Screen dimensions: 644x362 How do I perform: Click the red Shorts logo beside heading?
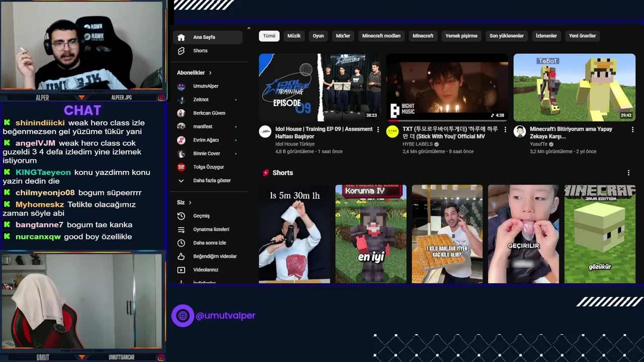tap(266, 173)
